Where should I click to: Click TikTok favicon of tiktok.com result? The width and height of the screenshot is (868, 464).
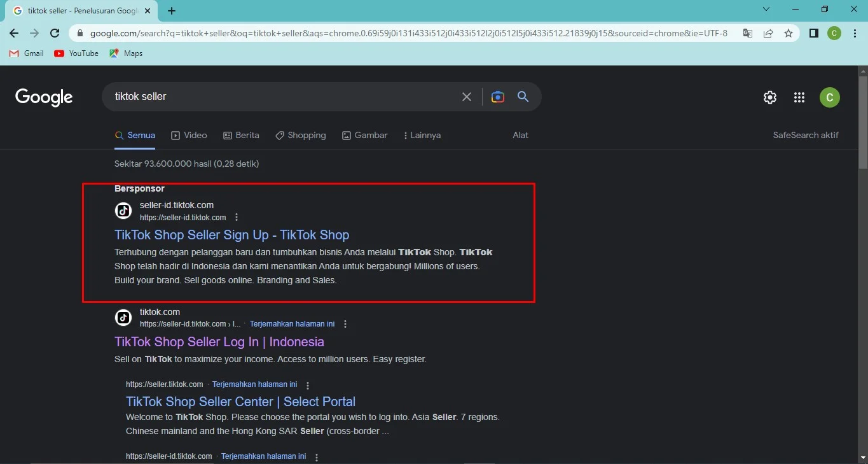123,318
